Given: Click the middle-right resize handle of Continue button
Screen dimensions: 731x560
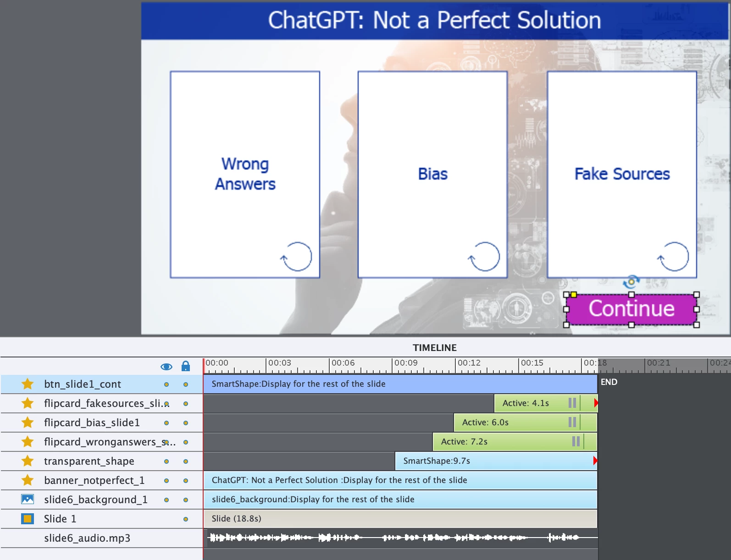Looking at the screenshot, I should pyautogui.click(x=697, y=309).
